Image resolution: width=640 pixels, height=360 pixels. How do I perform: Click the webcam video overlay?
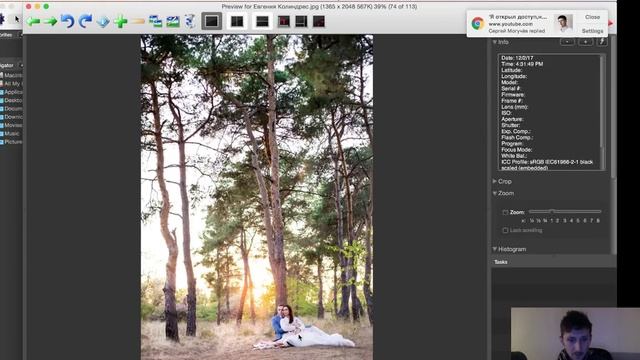click(x=575, y=334)
